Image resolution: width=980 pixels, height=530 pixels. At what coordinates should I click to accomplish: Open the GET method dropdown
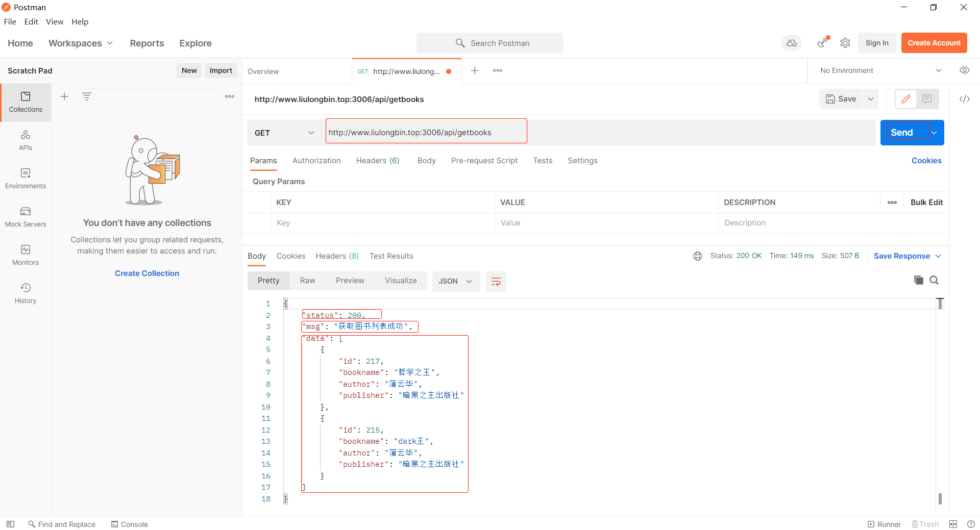tap(285, 133)
